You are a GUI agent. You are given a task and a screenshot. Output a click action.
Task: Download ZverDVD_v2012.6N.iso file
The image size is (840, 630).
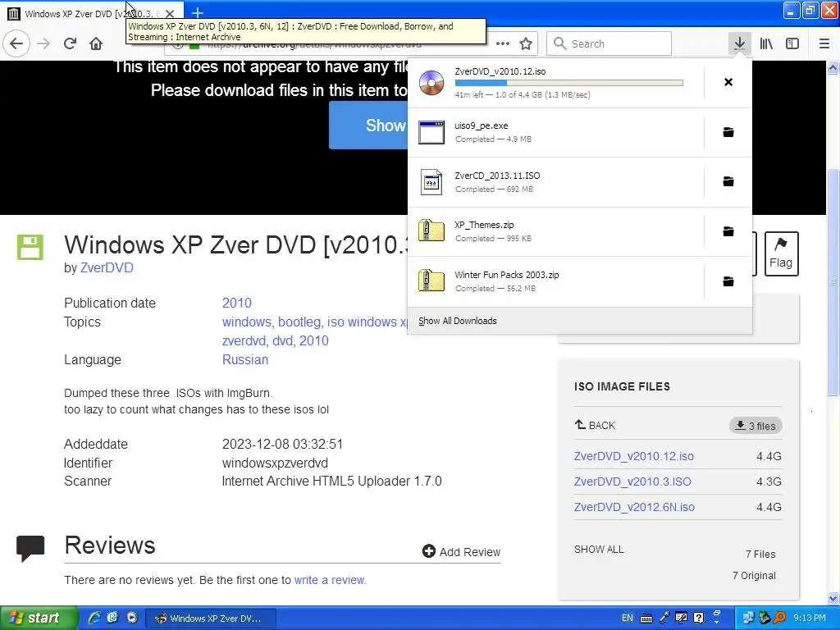pos(634,507)
